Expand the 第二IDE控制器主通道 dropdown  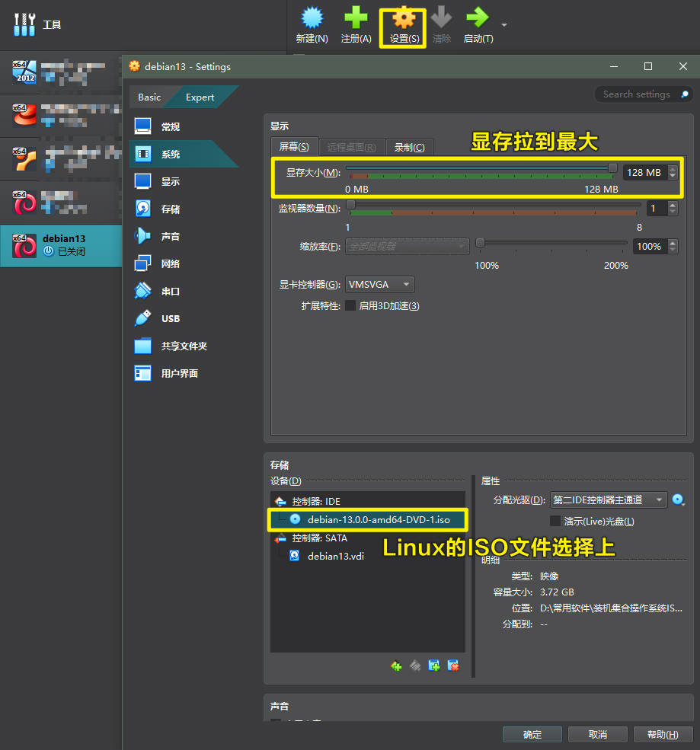(608, 499)
